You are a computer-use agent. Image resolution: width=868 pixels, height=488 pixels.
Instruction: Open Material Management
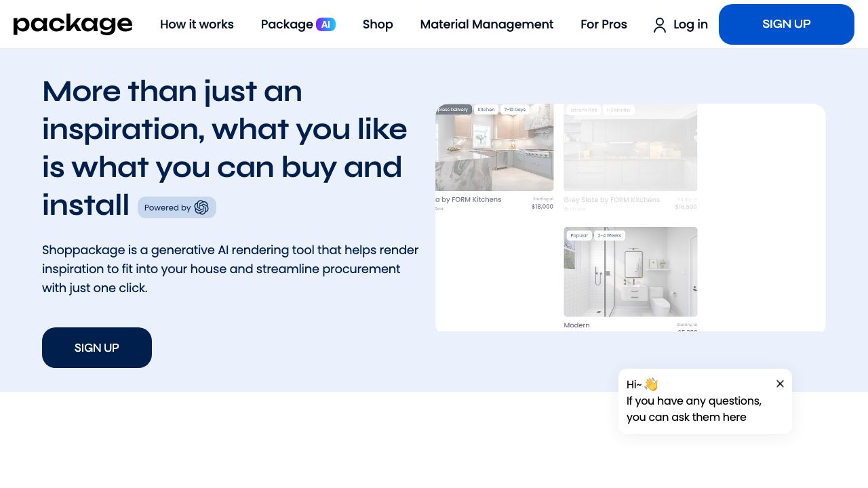pos(487,24)
